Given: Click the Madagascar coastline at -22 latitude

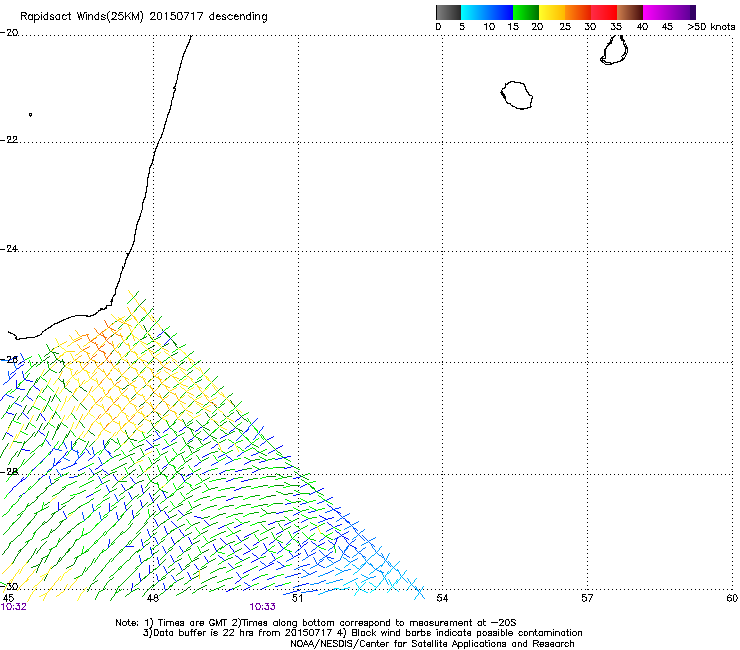Looking at the screenshot, I should pos(156,142).
